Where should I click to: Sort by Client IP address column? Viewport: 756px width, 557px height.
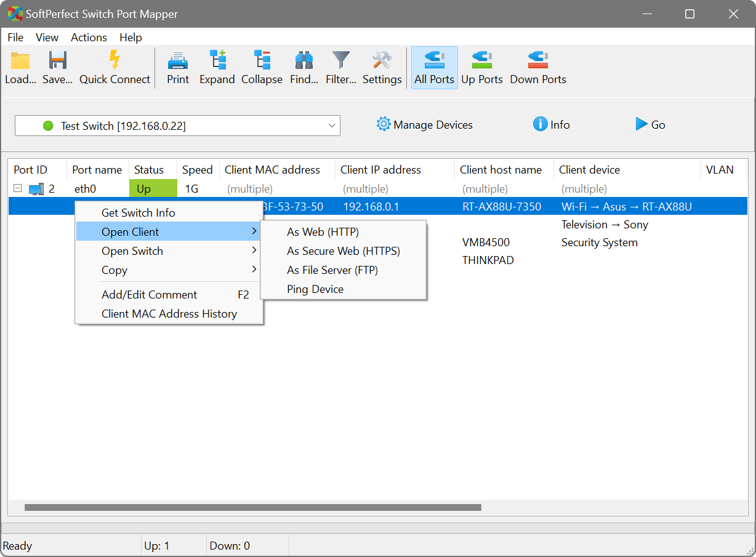[x=395, y=170]
